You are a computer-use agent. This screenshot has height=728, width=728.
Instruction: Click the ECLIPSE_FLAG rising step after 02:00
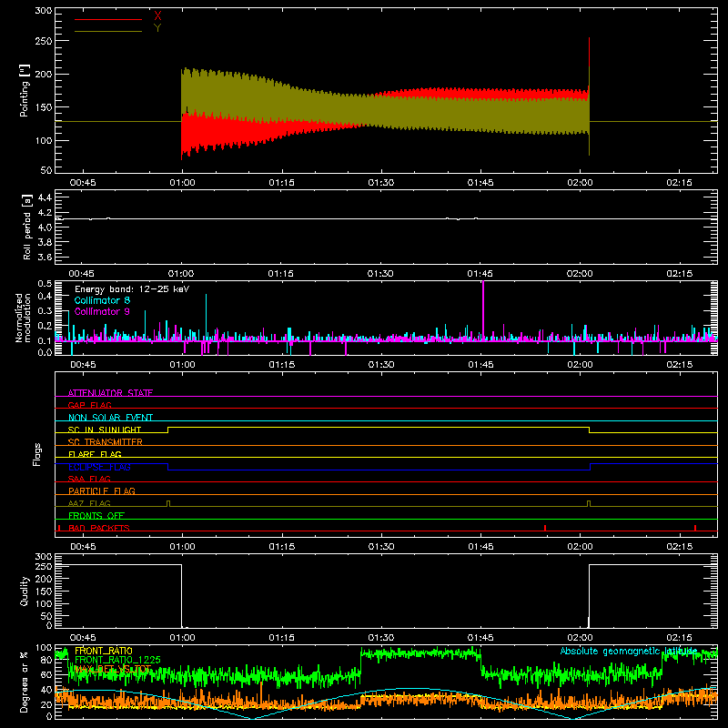(x=590, y=467)
